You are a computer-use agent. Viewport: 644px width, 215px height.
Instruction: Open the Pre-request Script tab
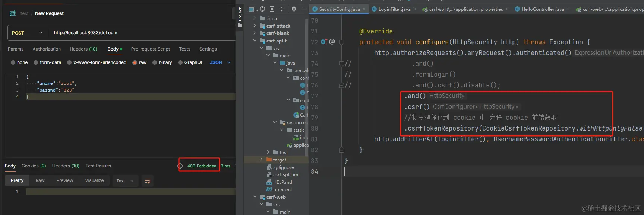point(151,49)
